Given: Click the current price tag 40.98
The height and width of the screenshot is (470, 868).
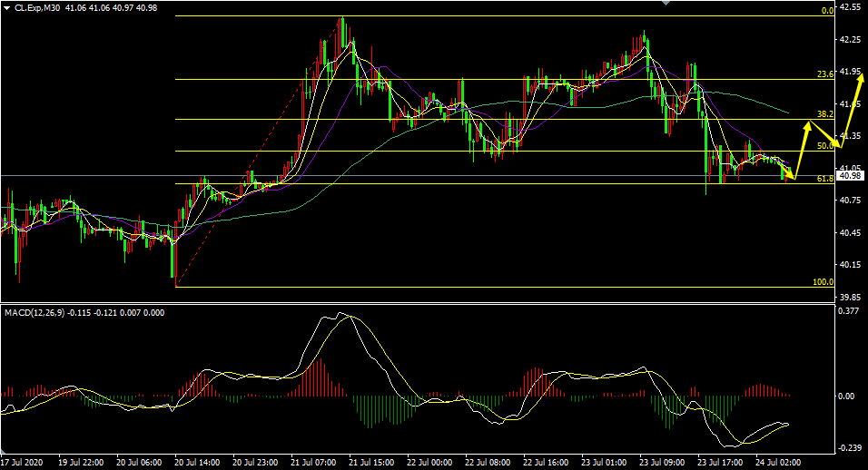Looking at the screenshot, I should coord(850,176).
